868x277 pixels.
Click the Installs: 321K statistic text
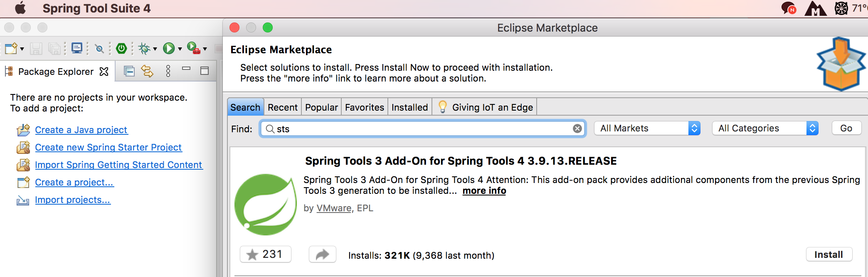(421, 255)
